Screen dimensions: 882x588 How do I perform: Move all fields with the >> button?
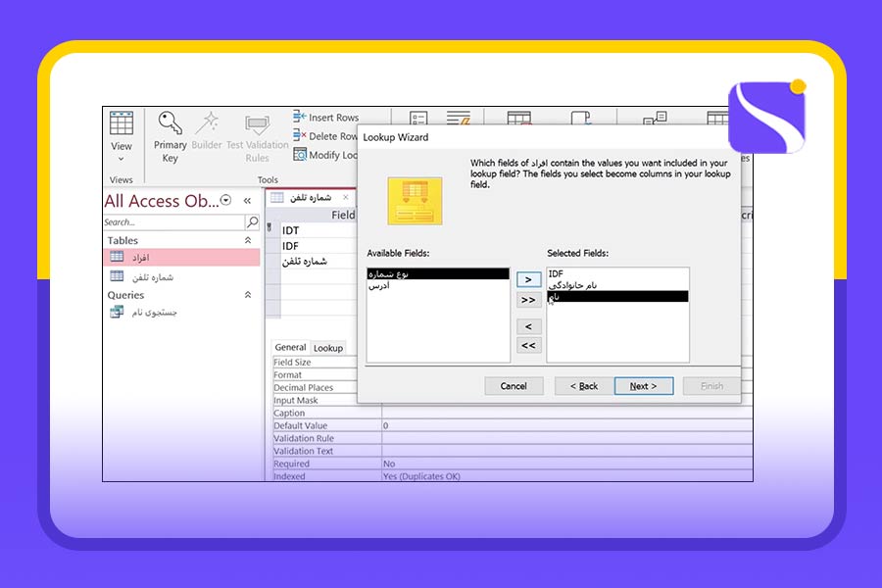[529, 300]
